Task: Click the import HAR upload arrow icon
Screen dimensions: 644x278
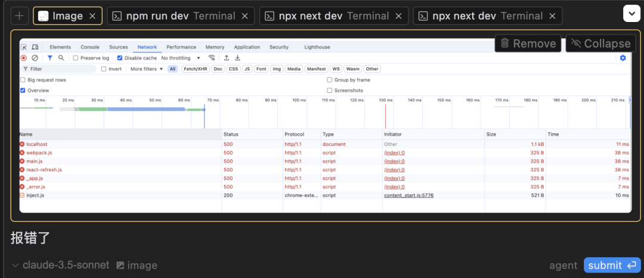Action: point(227,58)
